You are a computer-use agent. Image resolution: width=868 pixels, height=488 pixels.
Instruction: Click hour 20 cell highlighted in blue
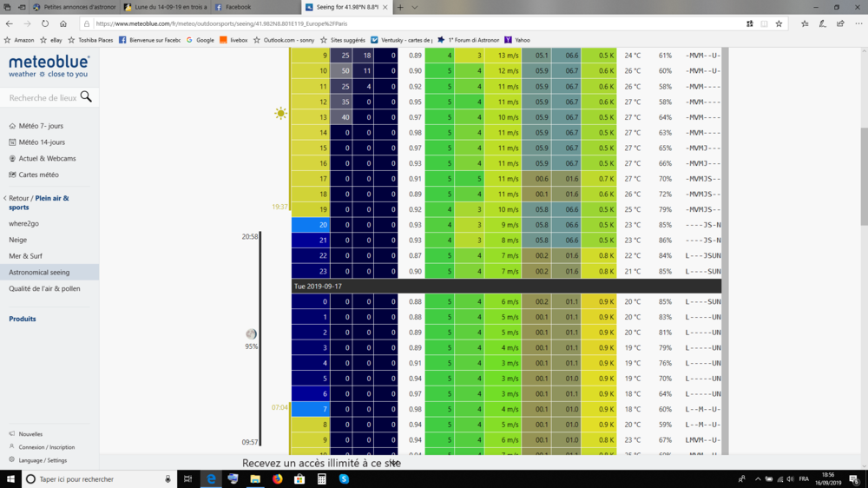tap(311, 225)
